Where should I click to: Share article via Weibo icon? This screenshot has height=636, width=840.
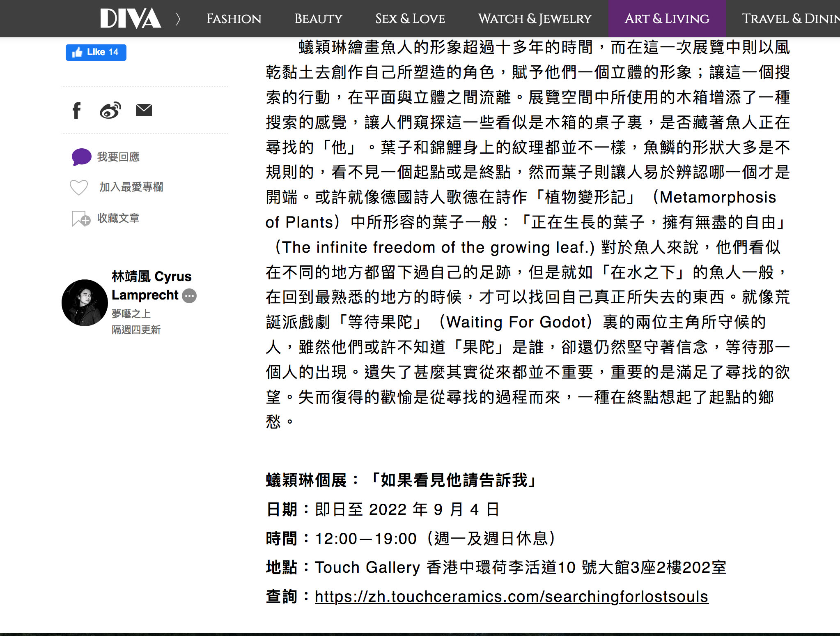[x=110, y=110]
